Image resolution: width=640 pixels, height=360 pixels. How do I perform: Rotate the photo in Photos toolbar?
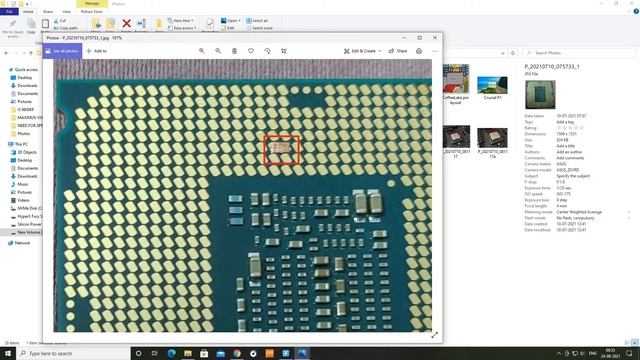click(x=267, y=51)
